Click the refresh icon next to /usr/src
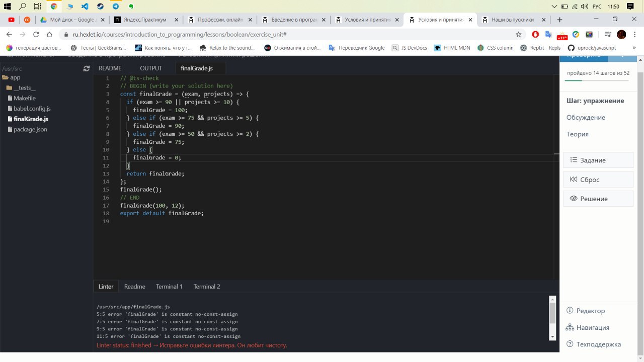 point(87,68)
